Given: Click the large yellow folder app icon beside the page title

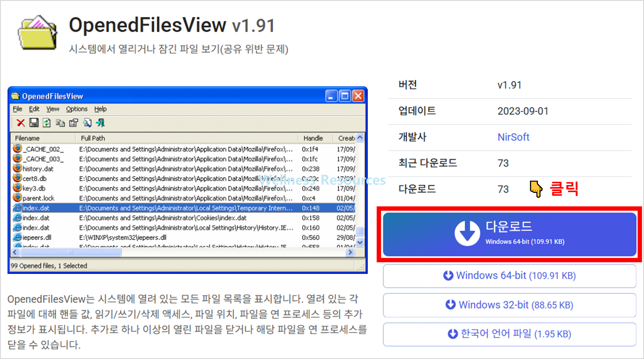Looking at the screenshot, I should coord(37,33).
